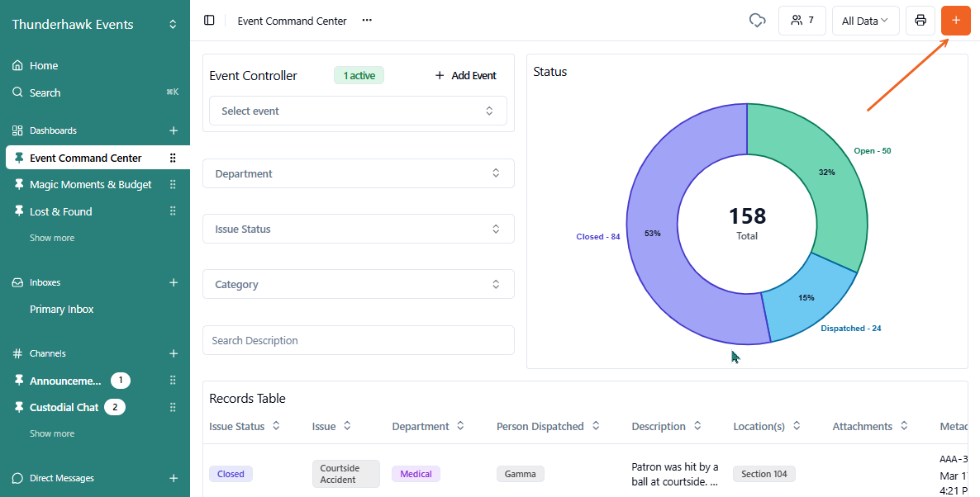Click the print icon in top bar
Screen dimensions: 980x497
tap(920, 21)
